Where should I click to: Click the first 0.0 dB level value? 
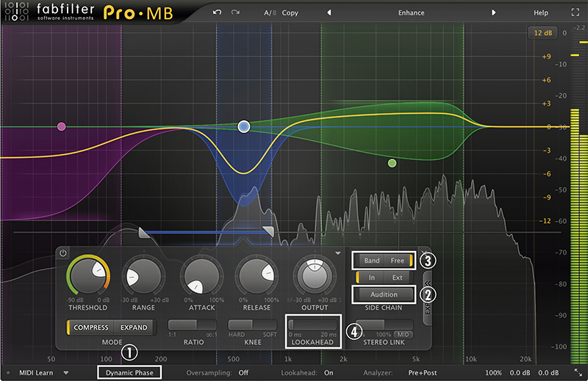click(520, 373)
